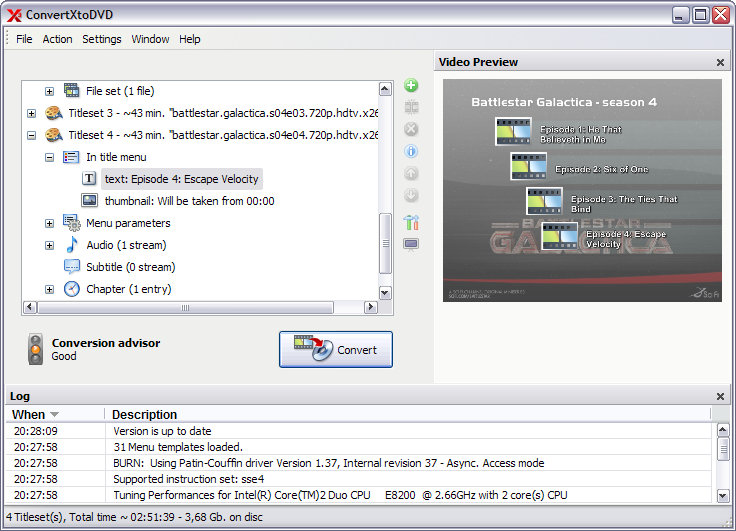Click the thumbnail picture icon
Image resolution: width=736 pixels, height=531 pixels.
89,200
